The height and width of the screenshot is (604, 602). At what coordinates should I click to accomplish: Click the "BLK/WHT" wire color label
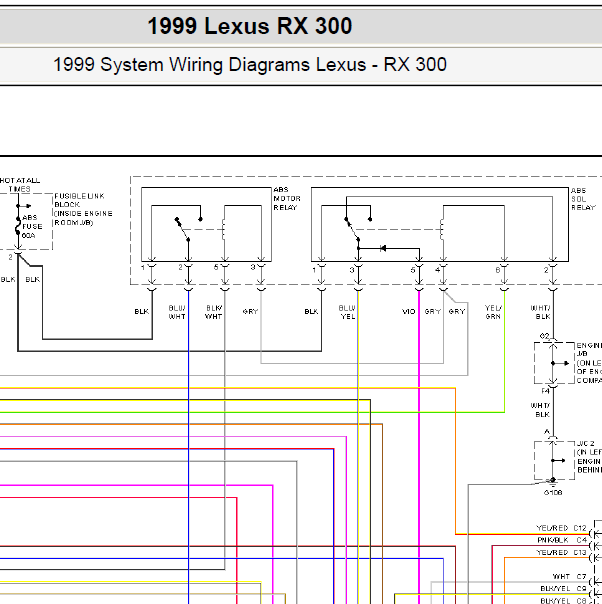coord(214,312)
